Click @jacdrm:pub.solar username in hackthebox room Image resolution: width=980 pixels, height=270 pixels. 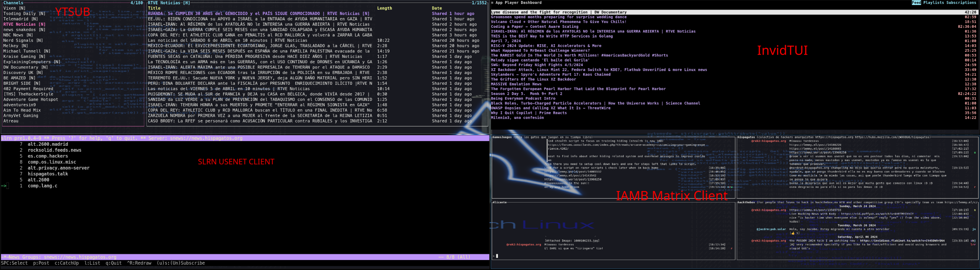pos(771,229)
